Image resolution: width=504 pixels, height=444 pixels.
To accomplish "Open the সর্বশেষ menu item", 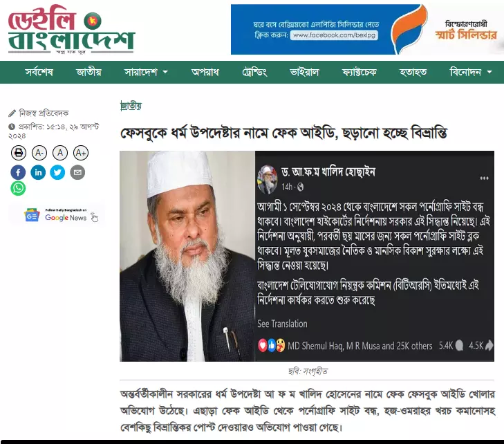I will pyautogui.click(x=39, y=72).
